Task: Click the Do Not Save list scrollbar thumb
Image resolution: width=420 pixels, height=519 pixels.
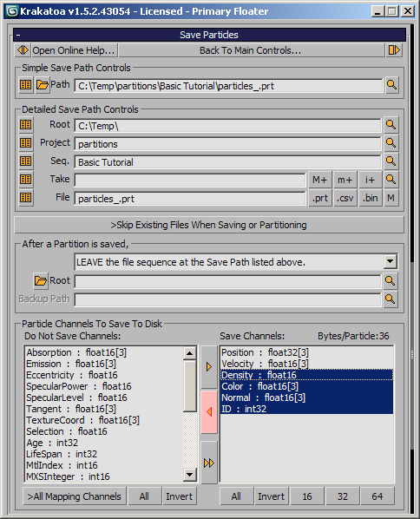Action: (x=190, y=386)
